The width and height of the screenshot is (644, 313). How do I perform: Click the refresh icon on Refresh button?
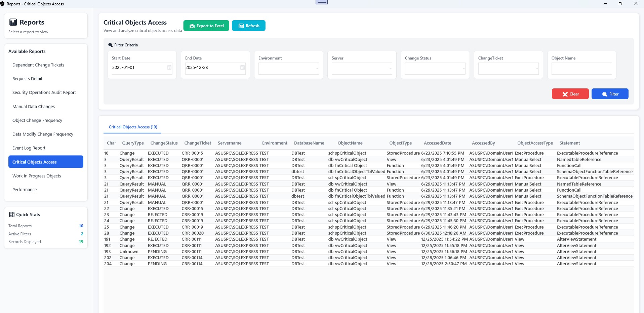(x=241, y=26)
